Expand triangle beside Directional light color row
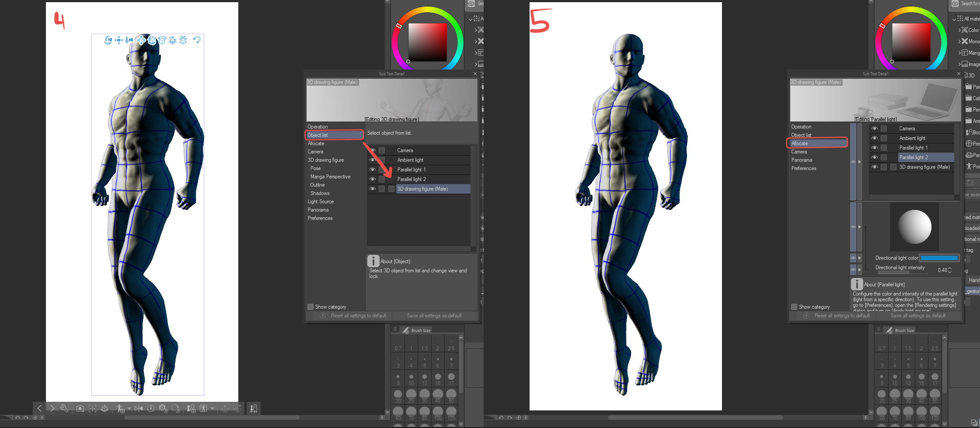Viewport: 980px width, 428px height. pyautogui.click(x=860, y=258)
